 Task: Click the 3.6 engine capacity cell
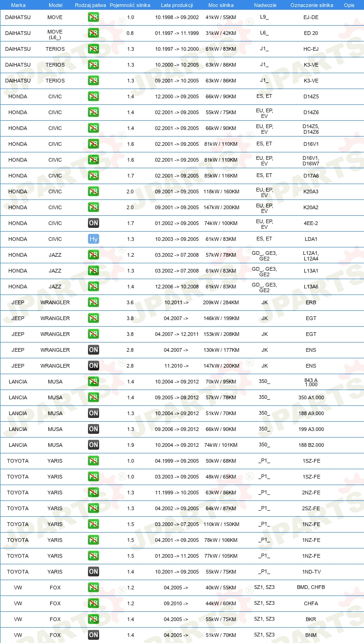pyautogui.click(x=130, y=302)
